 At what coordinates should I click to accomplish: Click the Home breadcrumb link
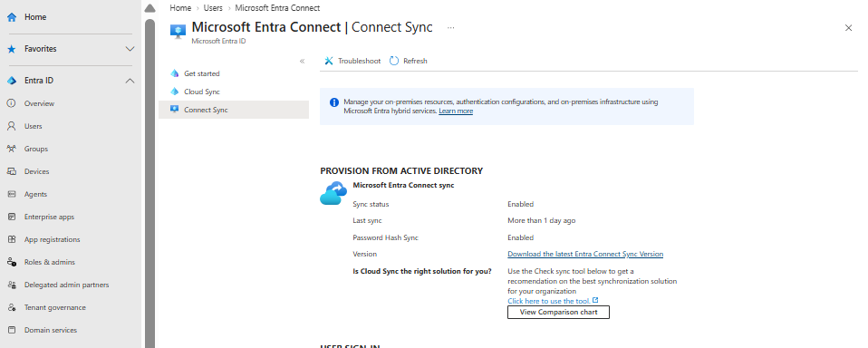(180, 8)
